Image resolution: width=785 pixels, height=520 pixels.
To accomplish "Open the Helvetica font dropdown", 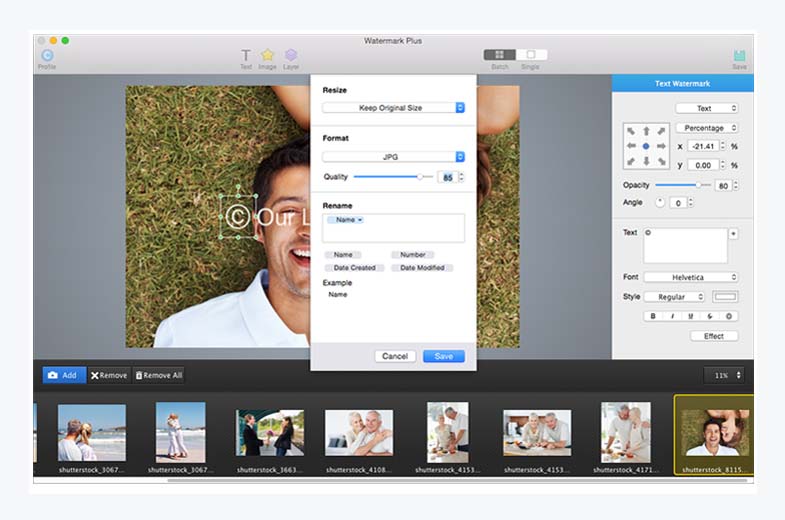I will (x=691, y=277).
